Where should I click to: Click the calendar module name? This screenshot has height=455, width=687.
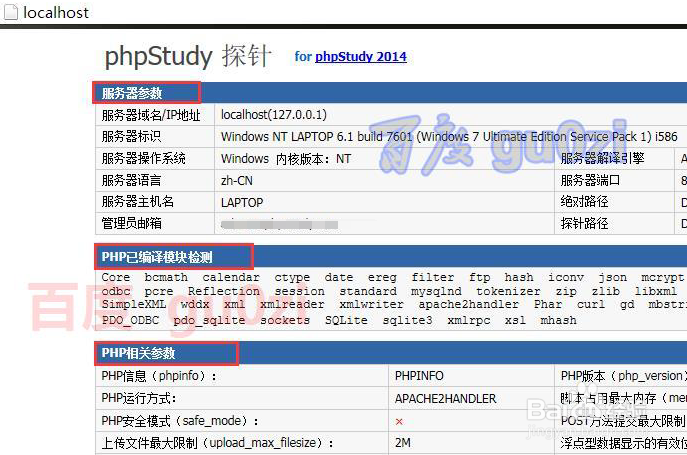pos(231,277)
